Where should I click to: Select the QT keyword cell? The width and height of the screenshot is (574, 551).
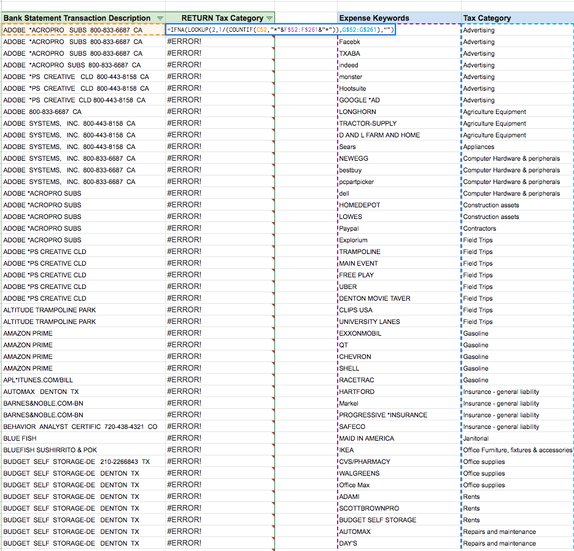click(399, 345)
